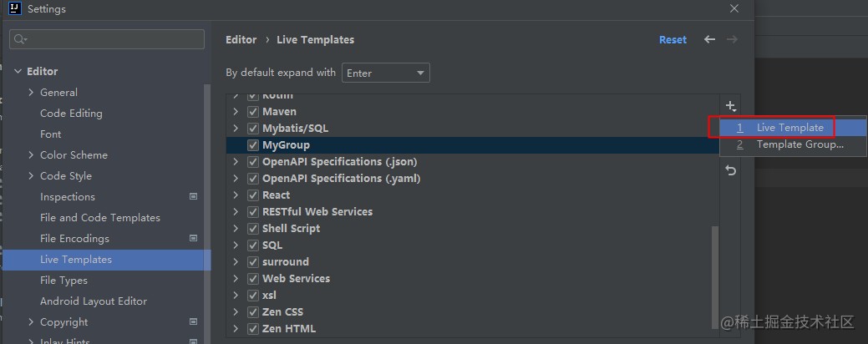Click the search magnifier icon in settings
Screen dimensions: 868x344
(x=21, y=39)
